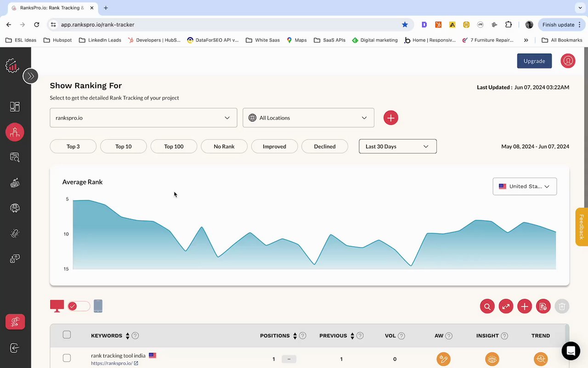Screen dimensions: 588x368
Task: Expand the All Locations dropdown
Action: tap(308, 118)
